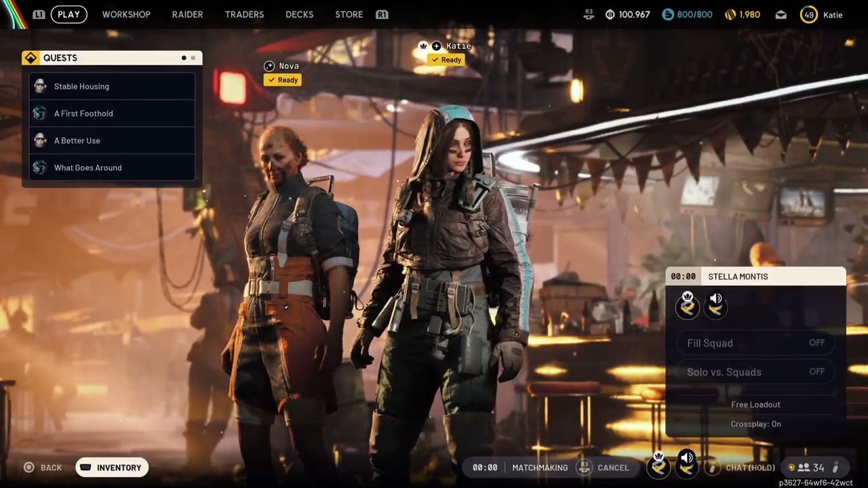Click the speaker squad emblem in bottom bar
This screenshot has width=868, height=488.
coord(686,465)
